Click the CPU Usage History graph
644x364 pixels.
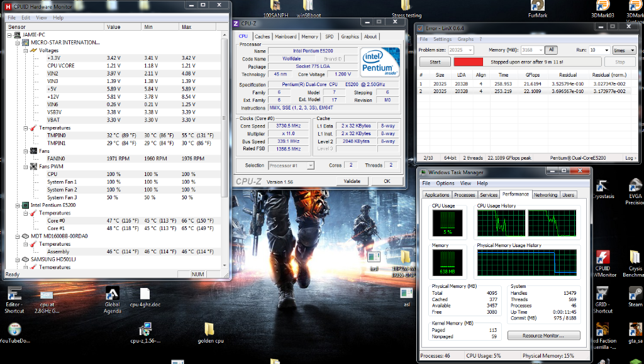(x=527, y=223)
